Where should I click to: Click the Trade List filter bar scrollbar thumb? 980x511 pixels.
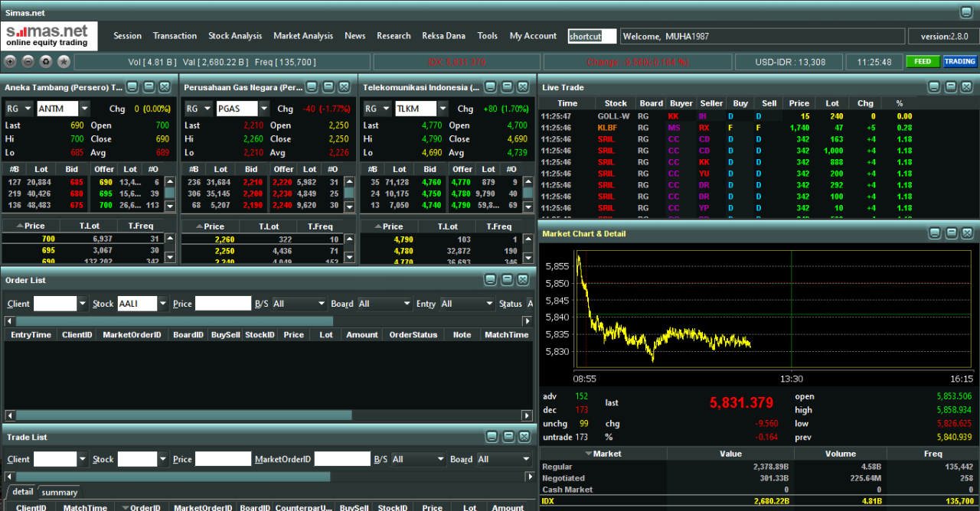coord(173,477)
